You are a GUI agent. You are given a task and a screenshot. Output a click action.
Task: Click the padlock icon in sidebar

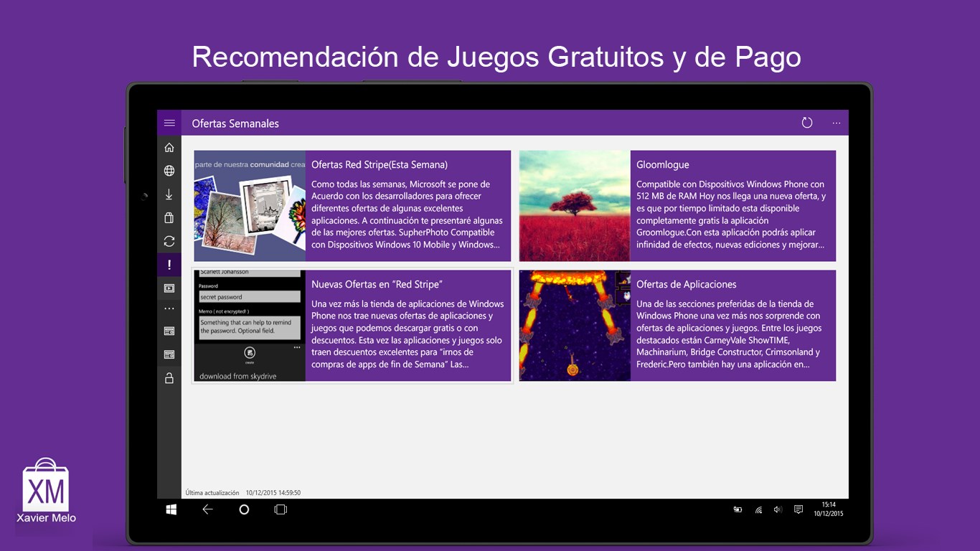169,378
